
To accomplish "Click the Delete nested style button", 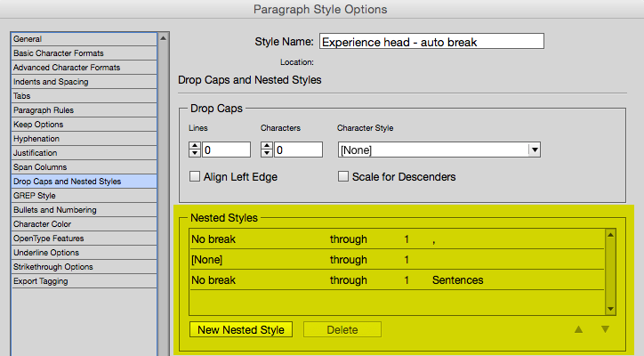I will 342,329.
